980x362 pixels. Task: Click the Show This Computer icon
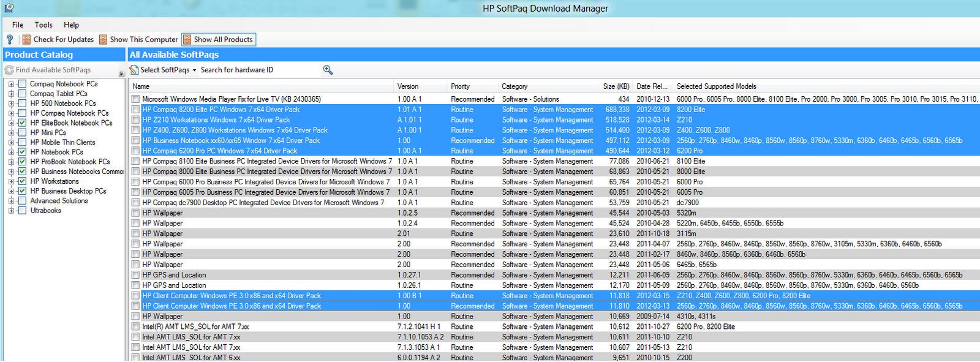103,39
